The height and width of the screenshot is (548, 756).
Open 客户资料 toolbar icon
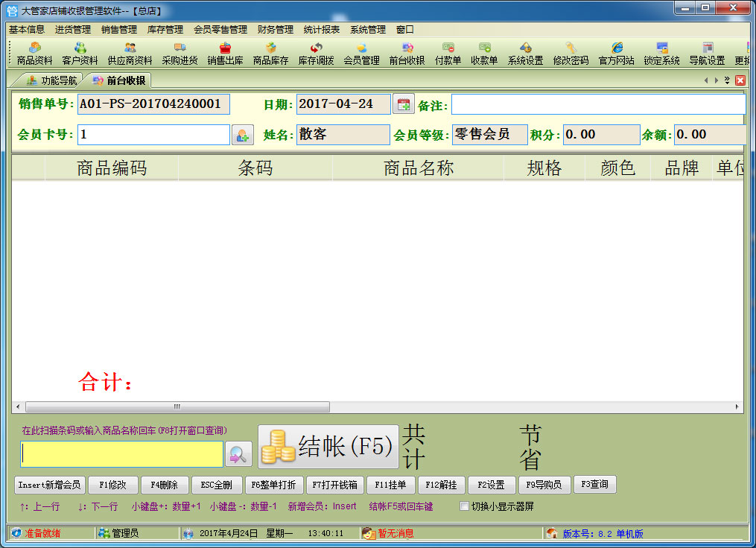pyautogui.click(x=80, y=54)
